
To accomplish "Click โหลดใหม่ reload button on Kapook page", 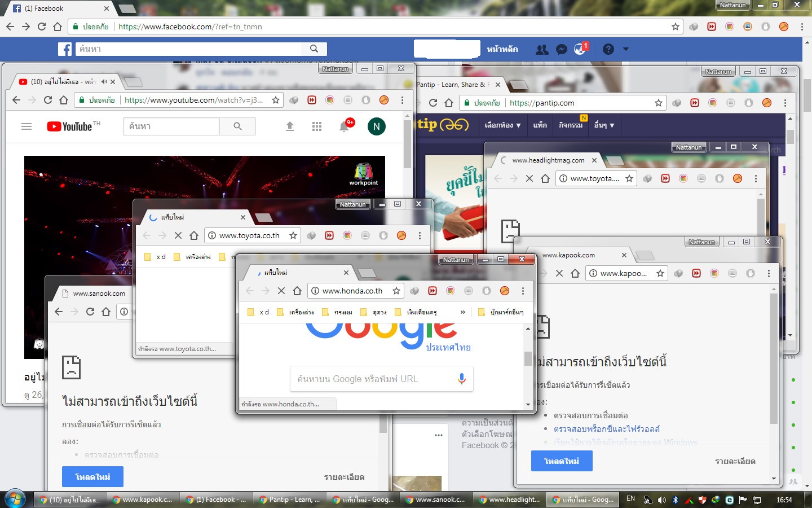I will 562,461.
